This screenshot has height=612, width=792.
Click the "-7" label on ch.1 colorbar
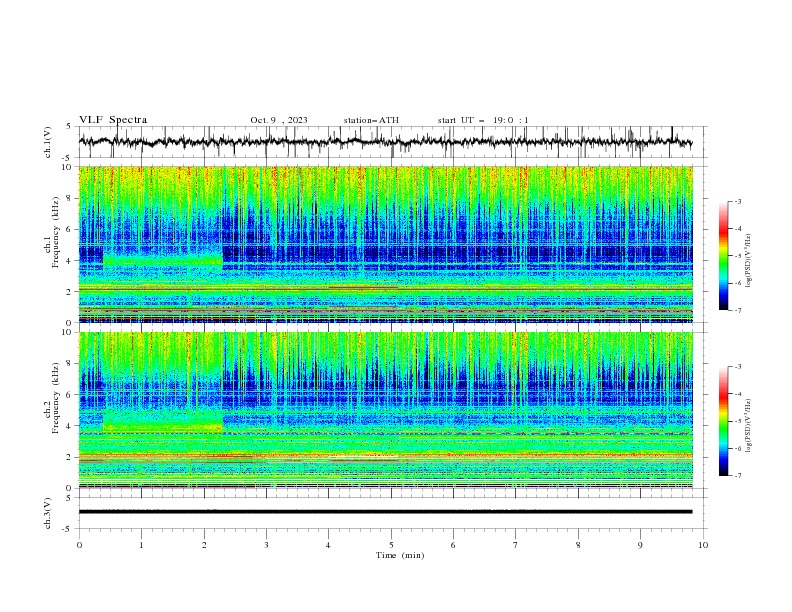[x=737, y=310]
